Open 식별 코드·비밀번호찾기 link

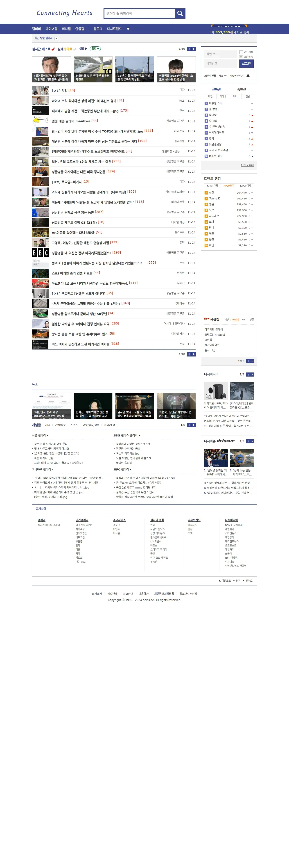pyautogui.click(x=231, y=76)
